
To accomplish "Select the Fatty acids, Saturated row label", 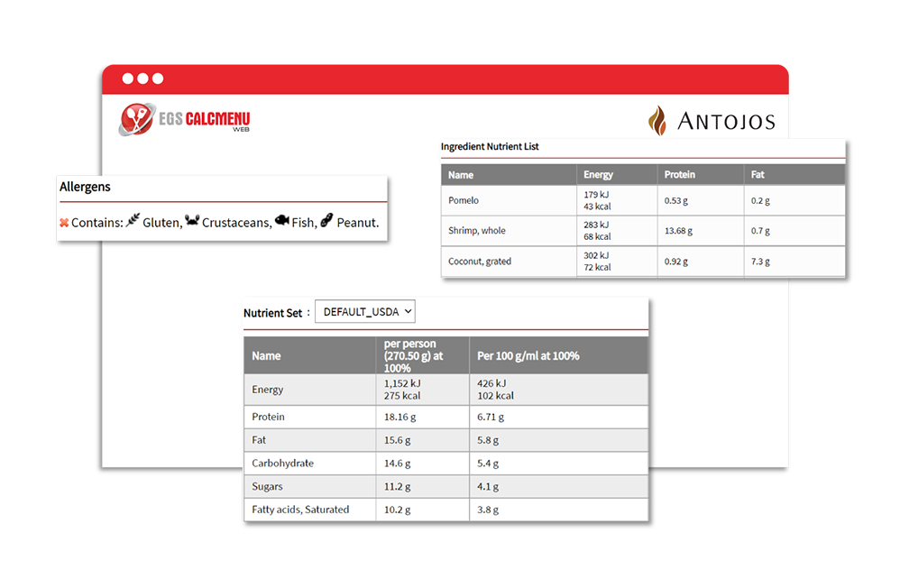I will click(x=300, y=510).
